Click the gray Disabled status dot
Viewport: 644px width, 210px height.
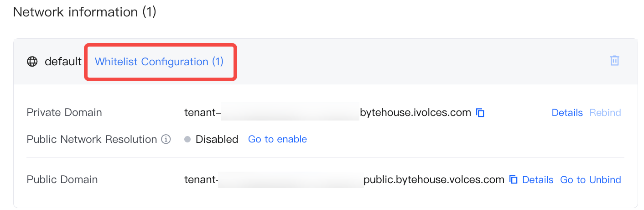click(187, 139)
